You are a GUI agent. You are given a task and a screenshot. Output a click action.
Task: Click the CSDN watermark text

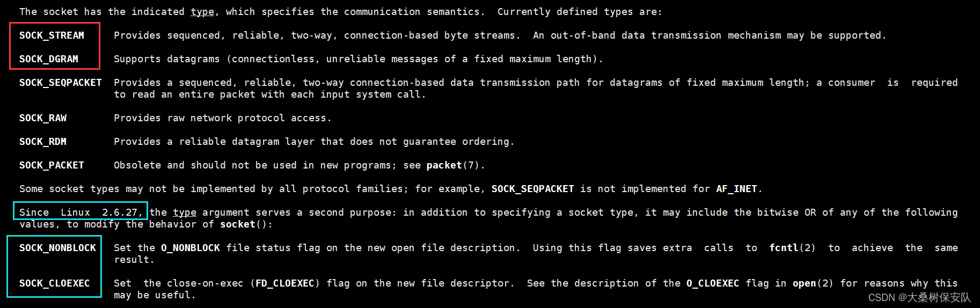(919, 297)
